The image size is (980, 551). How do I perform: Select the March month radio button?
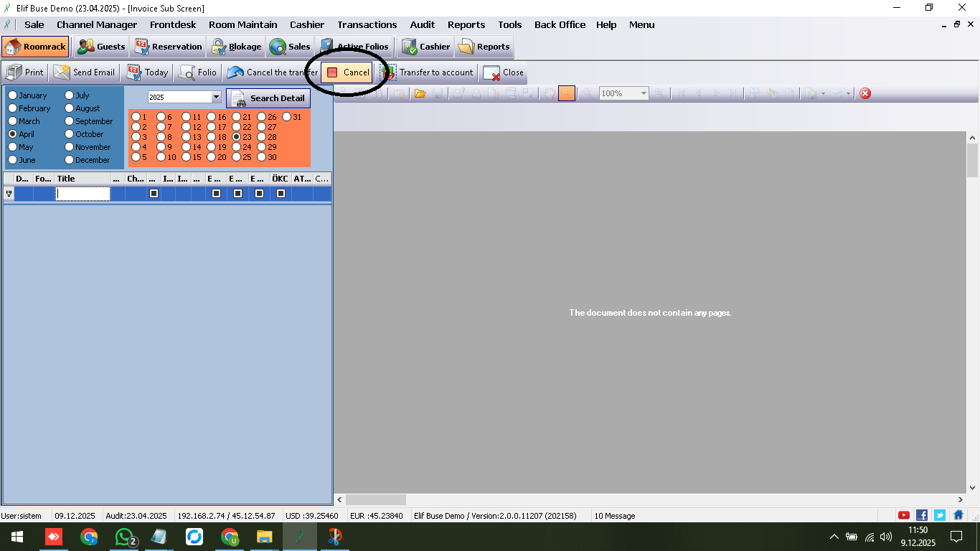point(13,121)
